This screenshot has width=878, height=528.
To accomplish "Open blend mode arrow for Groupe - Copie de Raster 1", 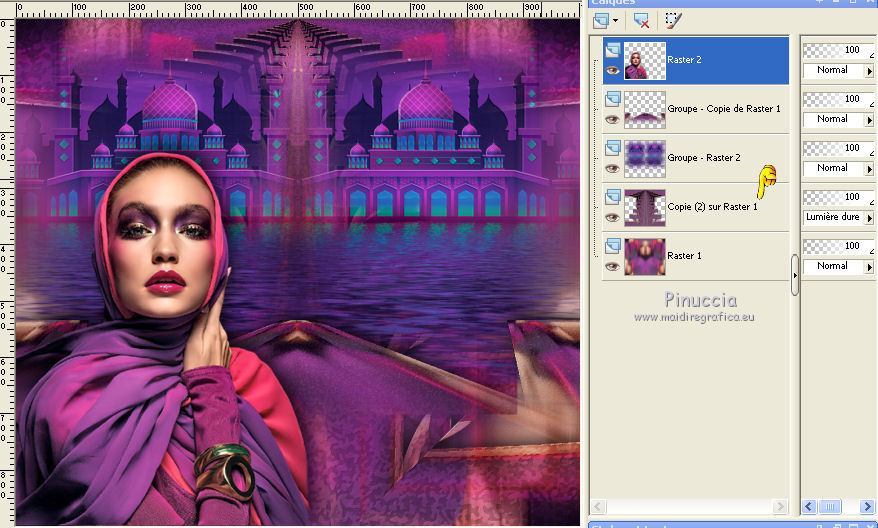I will (870, 120).
